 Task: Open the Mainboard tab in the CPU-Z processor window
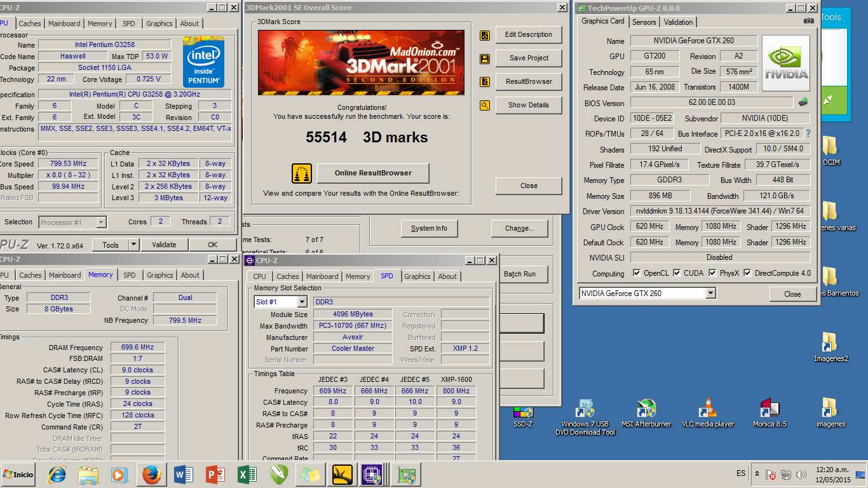[x=65, y=24]
